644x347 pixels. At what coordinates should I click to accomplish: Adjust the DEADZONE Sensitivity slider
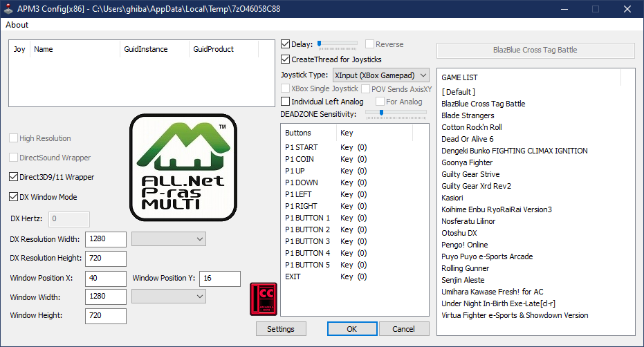[x=396, y=114]
